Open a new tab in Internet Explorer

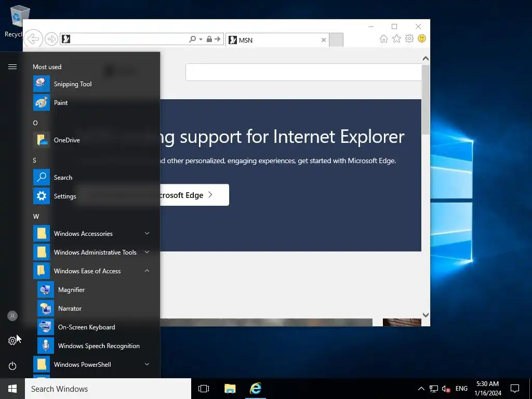point(336,39)
